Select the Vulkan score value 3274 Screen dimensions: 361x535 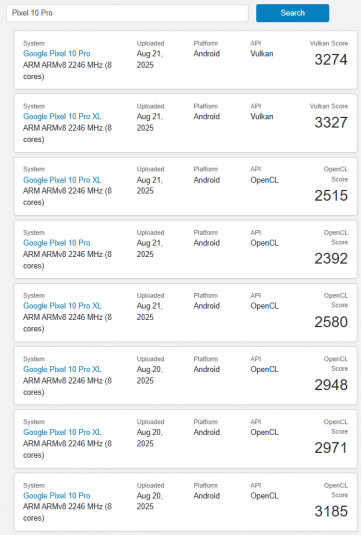point(331,60)
